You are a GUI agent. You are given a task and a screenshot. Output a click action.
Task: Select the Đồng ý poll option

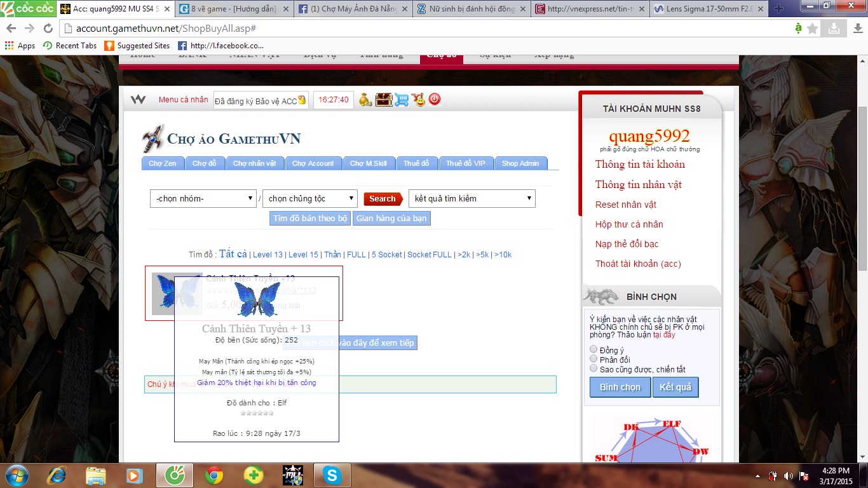point(593,349)
